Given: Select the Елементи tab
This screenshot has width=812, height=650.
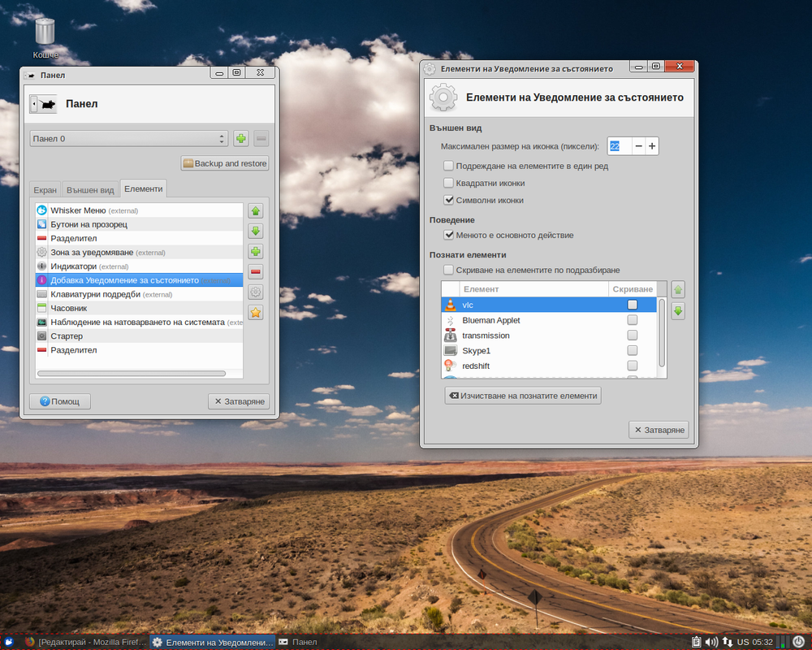Looking at the screenshot, I should (144, 188).
